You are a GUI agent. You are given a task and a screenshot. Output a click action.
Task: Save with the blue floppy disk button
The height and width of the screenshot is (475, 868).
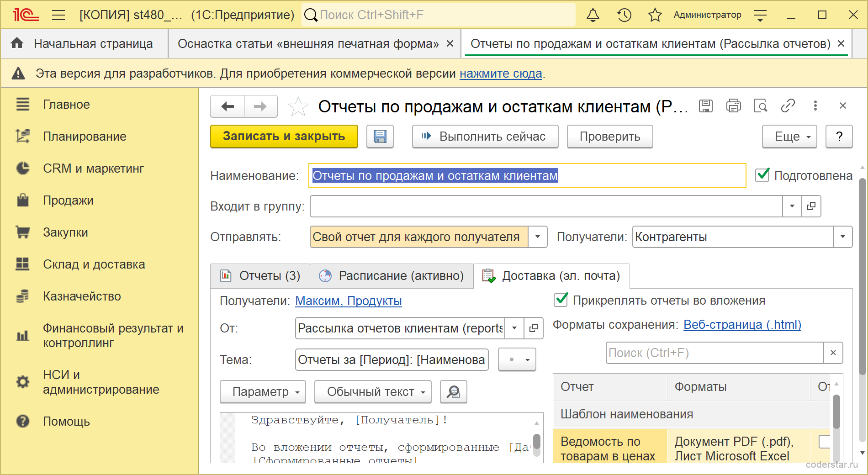click(x=380, y=137)
